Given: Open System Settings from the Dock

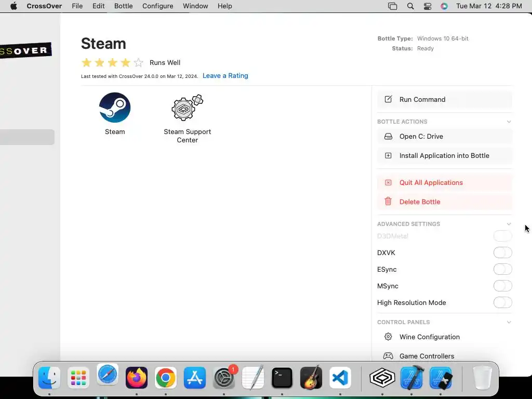Looking at the screenshot, I should tap(224, 378).
